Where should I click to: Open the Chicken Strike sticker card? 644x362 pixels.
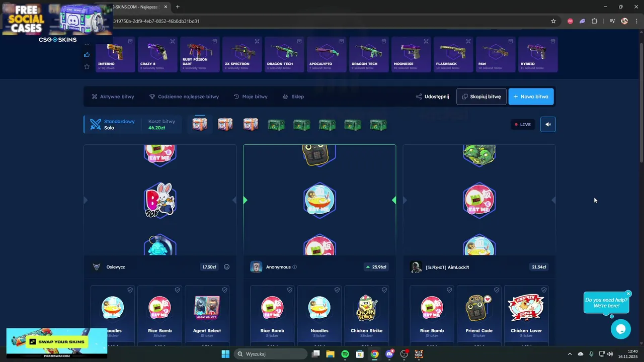pyautogui.click(x=366, y=315)
